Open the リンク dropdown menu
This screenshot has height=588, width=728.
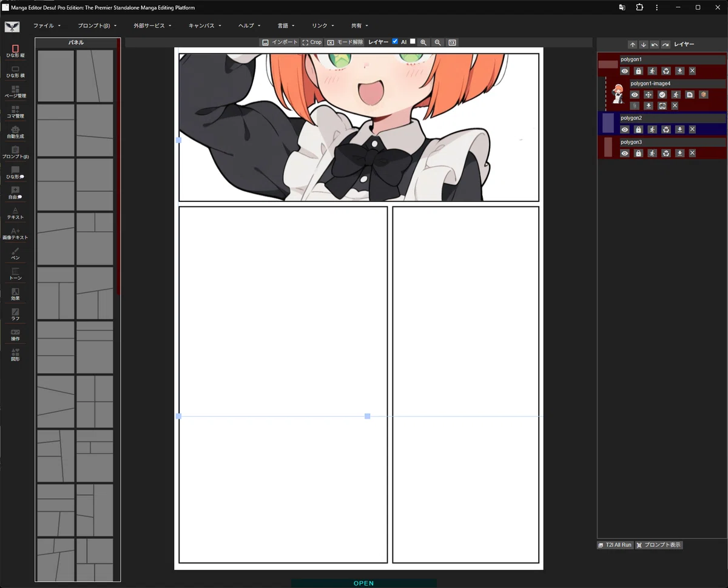click(x=323, y=26)
